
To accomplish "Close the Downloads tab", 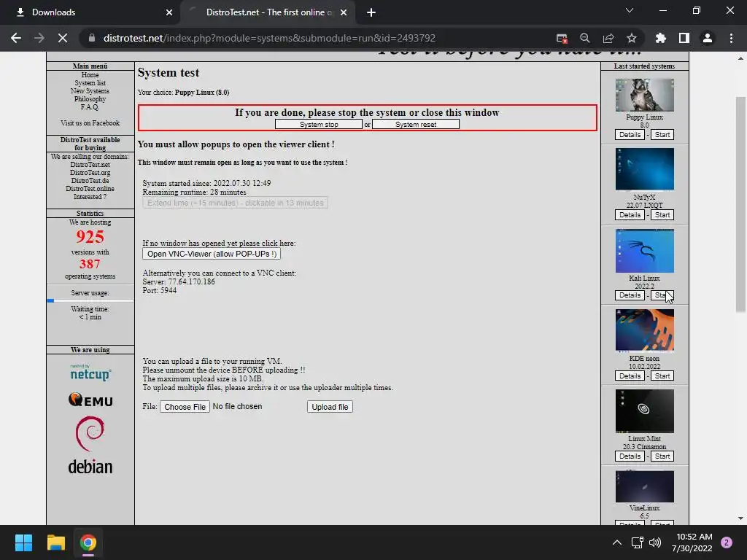I will [x=169, y=12].
